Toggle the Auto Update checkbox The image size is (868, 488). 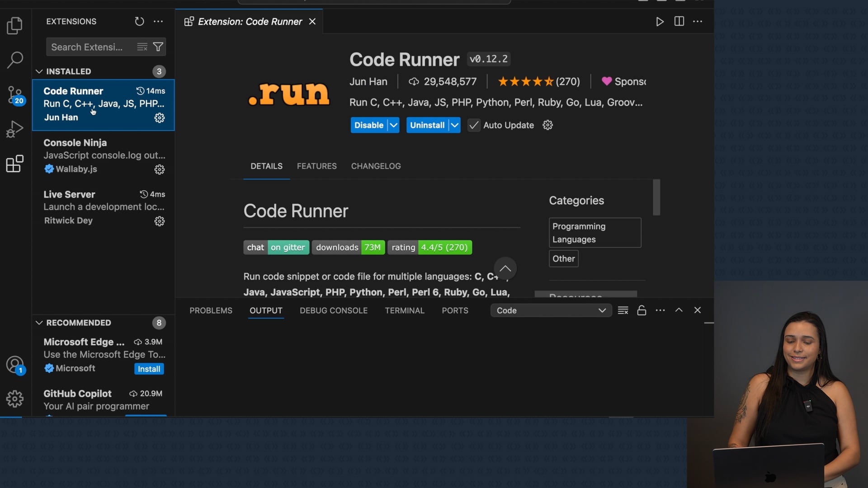(x=473, y=125)
